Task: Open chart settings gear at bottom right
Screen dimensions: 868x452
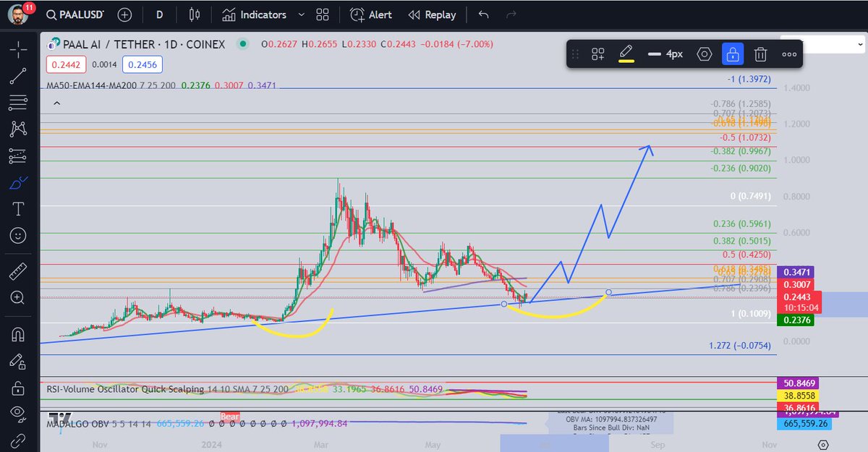Action: point(822,444)
